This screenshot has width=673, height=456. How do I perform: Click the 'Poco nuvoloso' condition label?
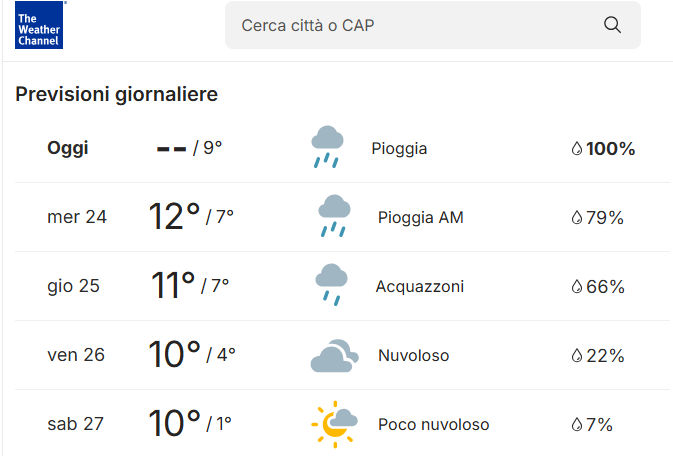click(x=433, y=425)
